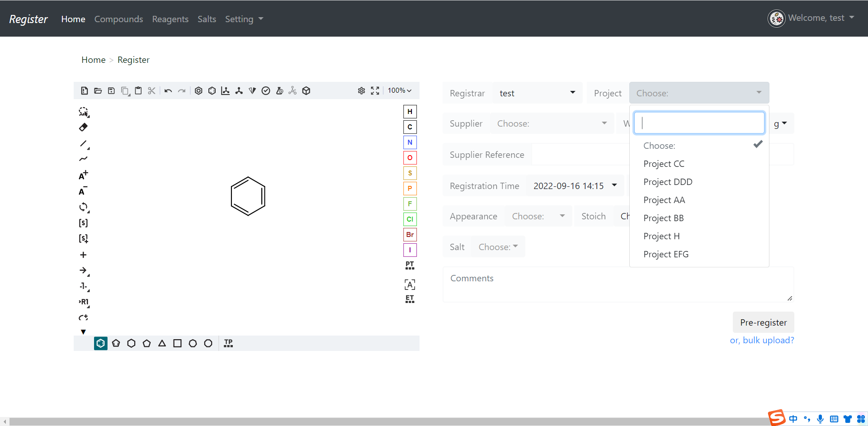Activate the charge minus tool
Image resolution: width=868 pixels, height=426 pixels.
[83, 191]
